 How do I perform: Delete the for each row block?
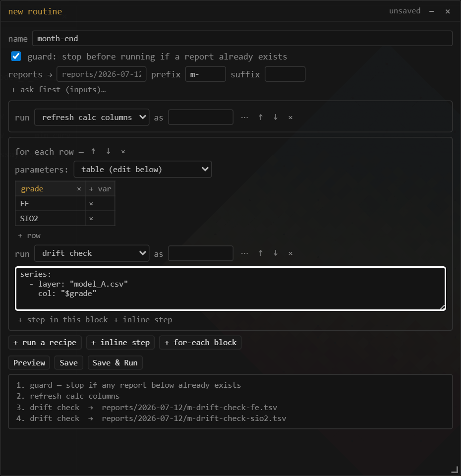tap(123, 152)
